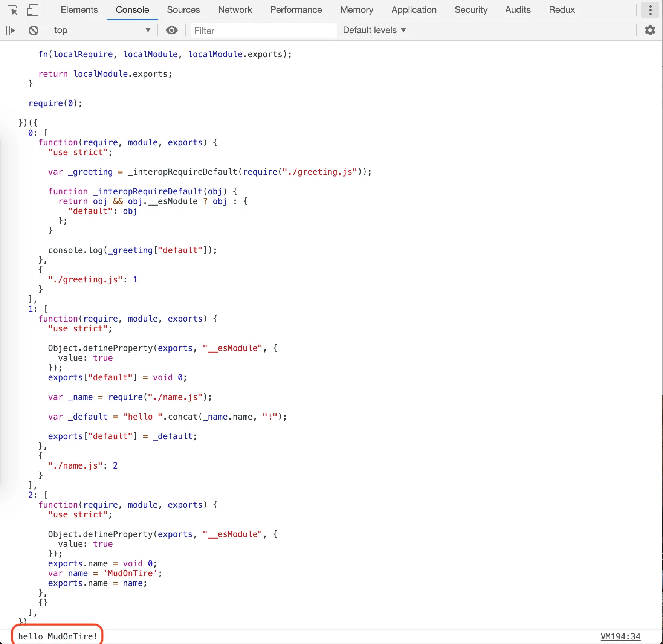Show the console sidebar

[x=12, y=31]
